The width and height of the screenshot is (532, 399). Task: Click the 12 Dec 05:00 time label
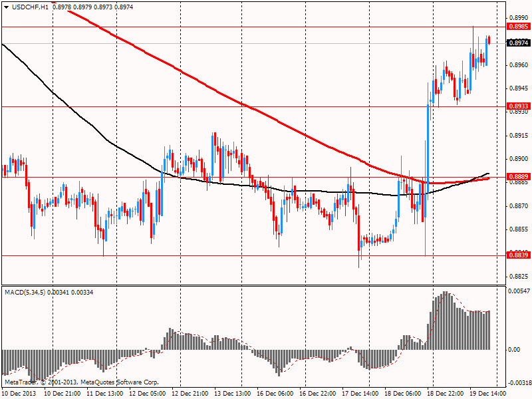click(x=148, y=394)
